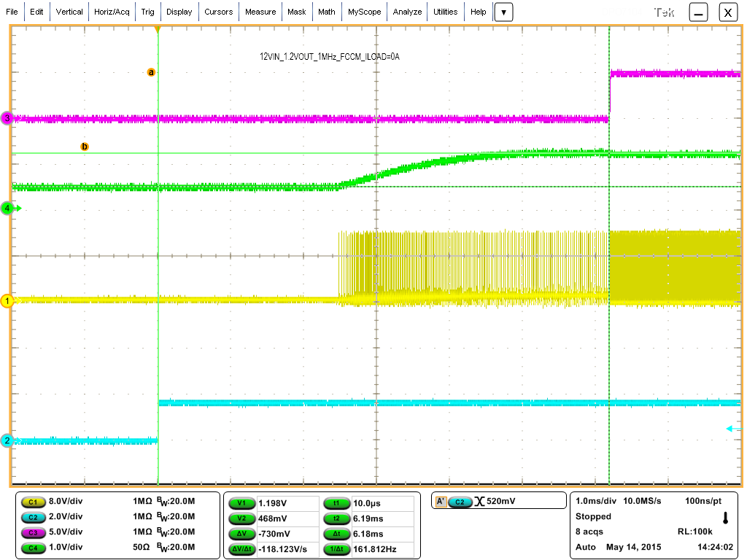Open the Cursors menu
This screenshot has width=747, height=560.
pyautogui.click(x=219, y=12)
